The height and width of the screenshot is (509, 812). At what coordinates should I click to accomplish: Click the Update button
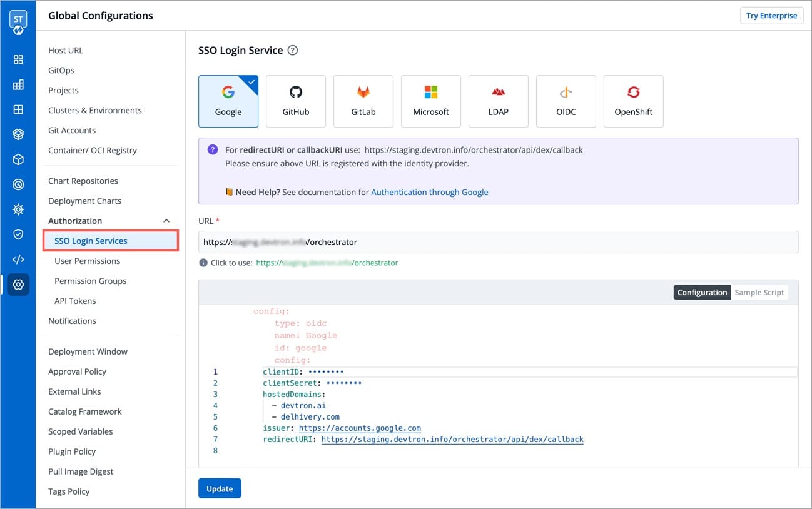(220, 488)
